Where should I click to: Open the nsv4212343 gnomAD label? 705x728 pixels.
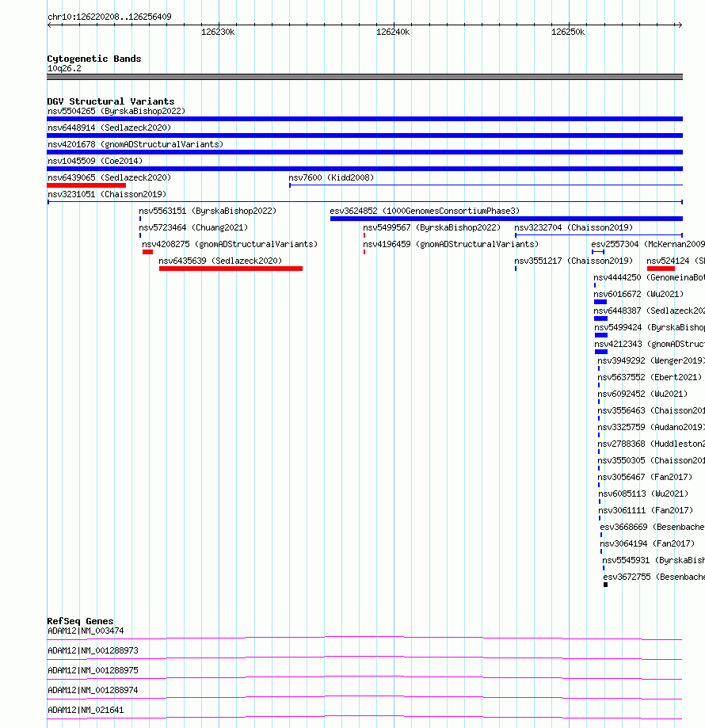tap(650, 345)
